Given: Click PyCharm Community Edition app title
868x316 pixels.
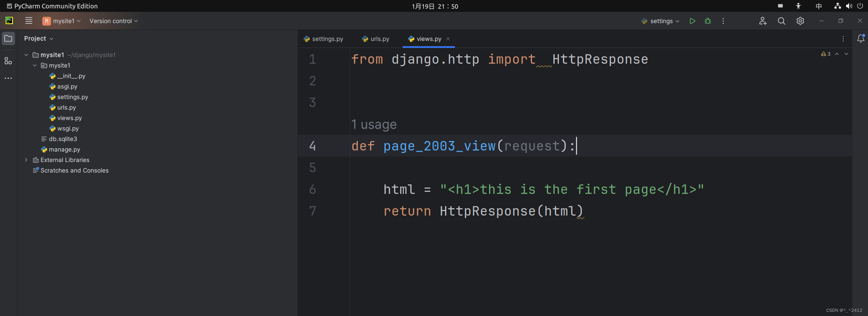Looking at the screenshot, I should click(52, 6).
